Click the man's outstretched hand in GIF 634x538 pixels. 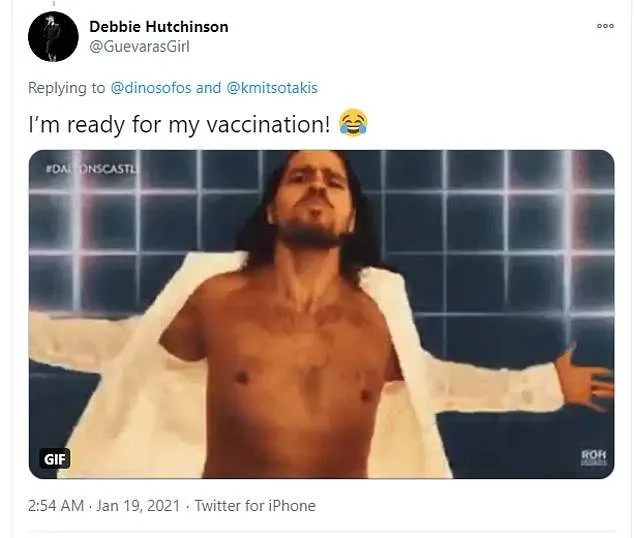582,376
